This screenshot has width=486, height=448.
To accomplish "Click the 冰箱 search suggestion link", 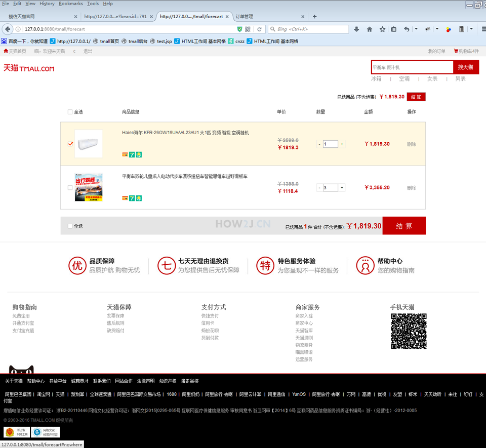I will coord(376,78).
